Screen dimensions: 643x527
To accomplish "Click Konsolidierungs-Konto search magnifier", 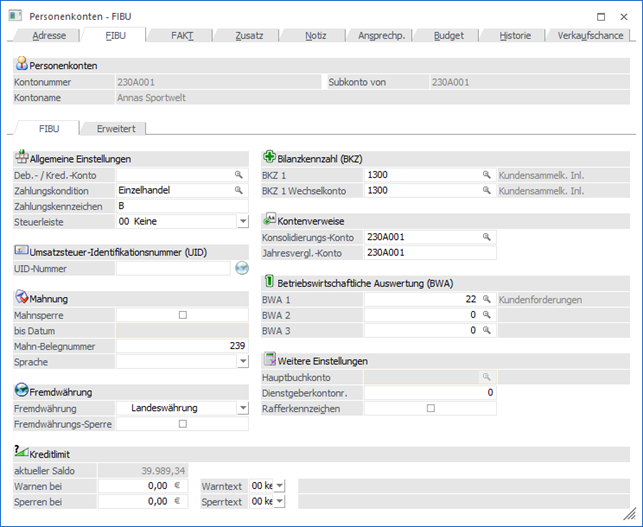I will tap(486, 237).
